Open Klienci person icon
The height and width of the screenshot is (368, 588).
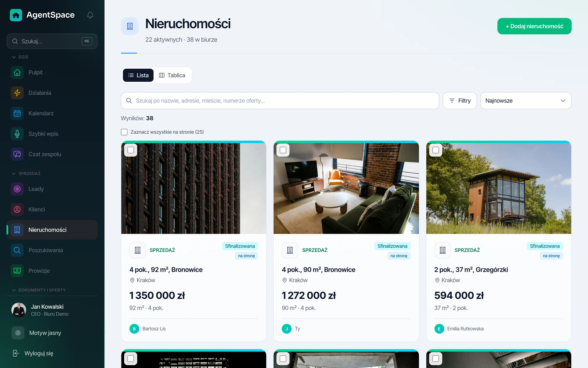(17, 209)
